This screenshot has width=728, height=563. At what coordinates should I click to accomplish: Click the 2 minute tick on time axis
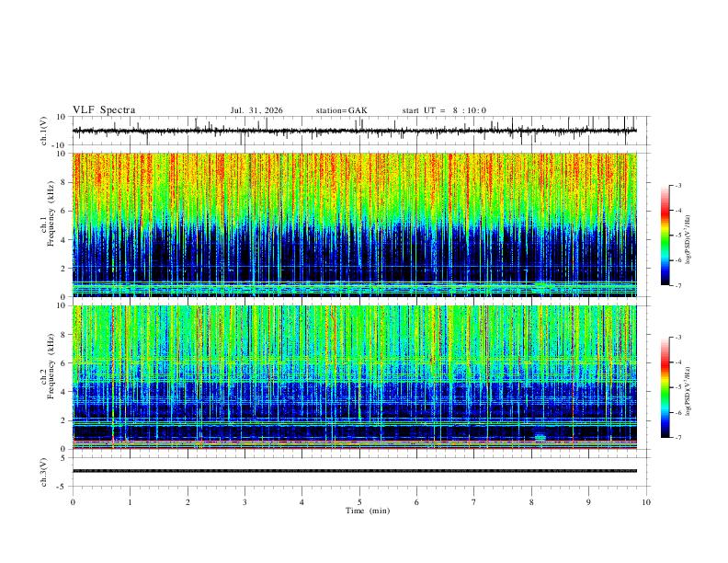(188, 502)
